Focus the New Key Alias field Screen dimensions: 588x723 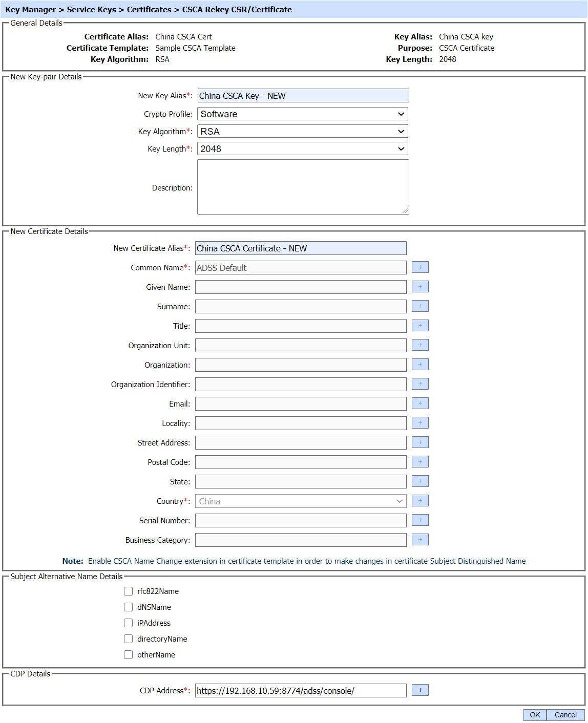click(303, 96)
